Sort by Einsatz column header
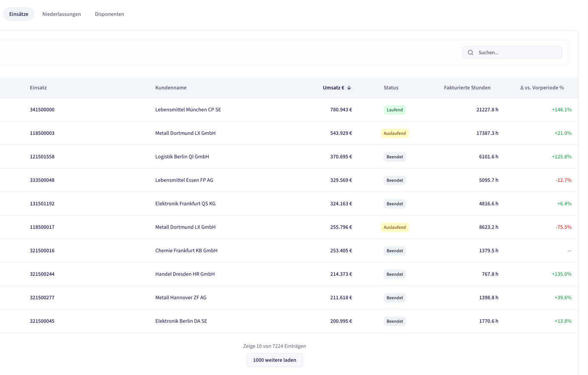 [x=38, y=88]
